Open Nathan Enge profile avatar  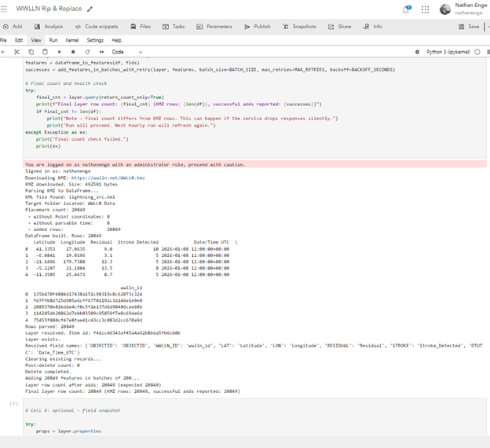[444, 9]
